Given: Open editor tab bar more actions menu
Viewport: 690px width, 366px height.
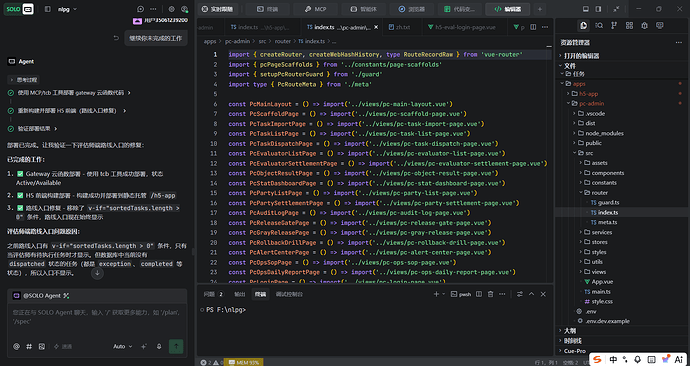Looking at the screenshot, I should pos(545,27).
